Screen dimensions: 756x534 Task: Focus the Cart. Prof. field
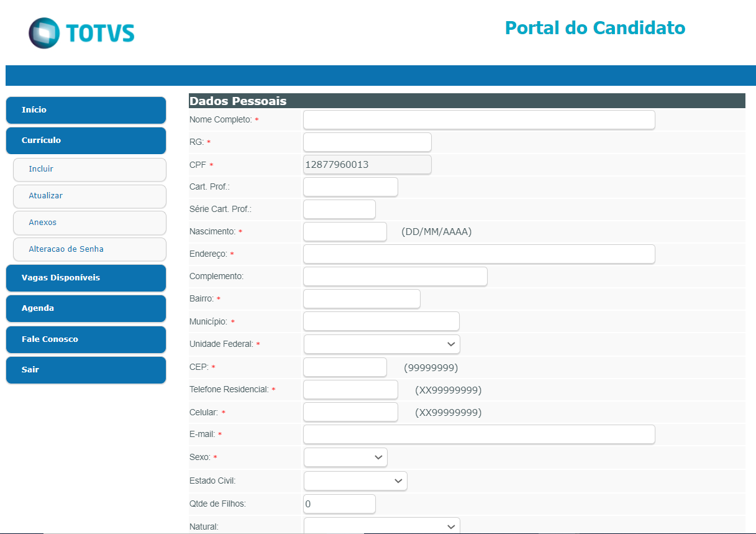(350, 187)
